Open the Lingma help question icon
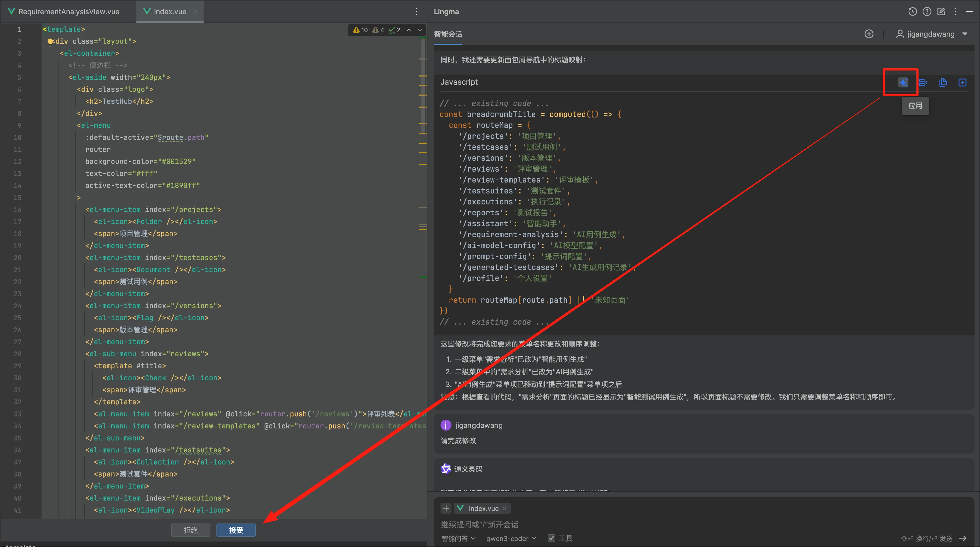The width and height of the screenshot is (980, 547). tap(927, 11)
